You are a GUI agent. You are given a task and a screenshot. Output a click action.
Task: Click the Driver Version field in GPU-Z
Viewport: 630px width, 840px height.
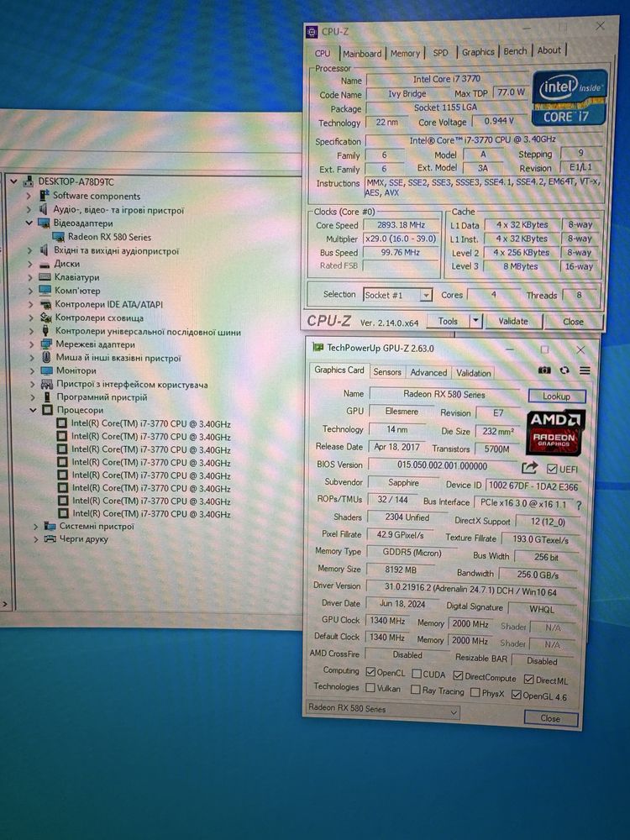tap(471, 590)
